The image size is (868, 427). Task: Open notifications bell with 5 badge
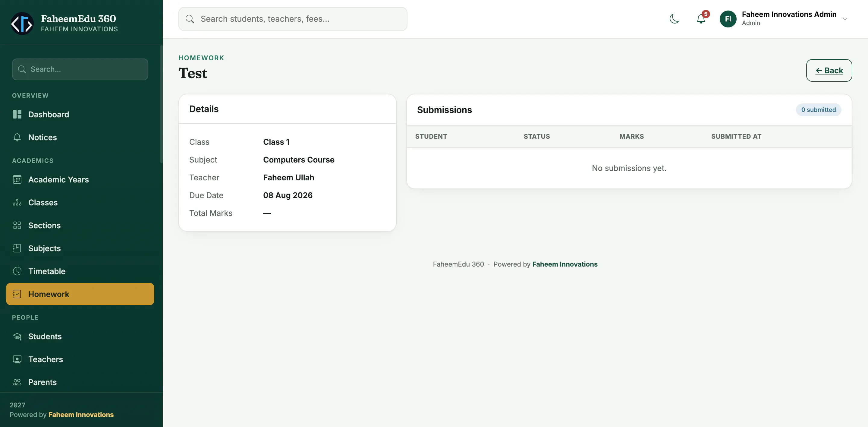click(x=701, y=18)
